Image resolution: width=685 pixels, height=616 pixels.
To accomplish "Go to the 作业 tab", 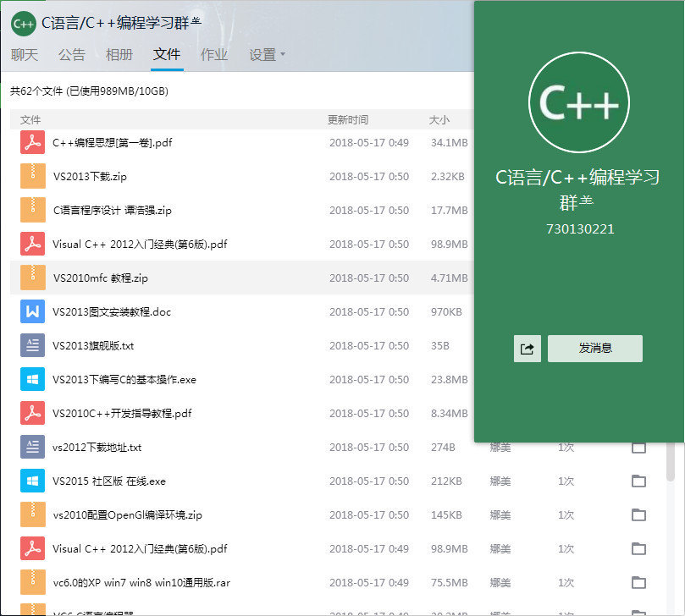I will click(x=214, y=54).
